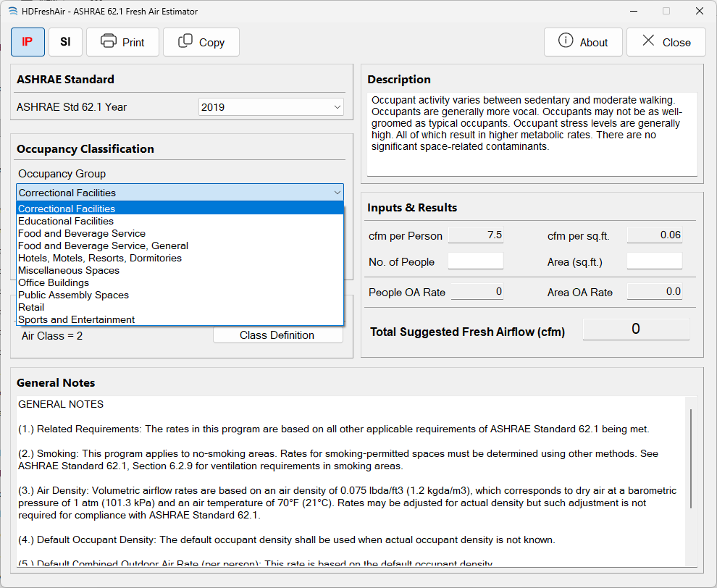
Task: Choose Food and Beverage Service option
Action: (180, 233)
